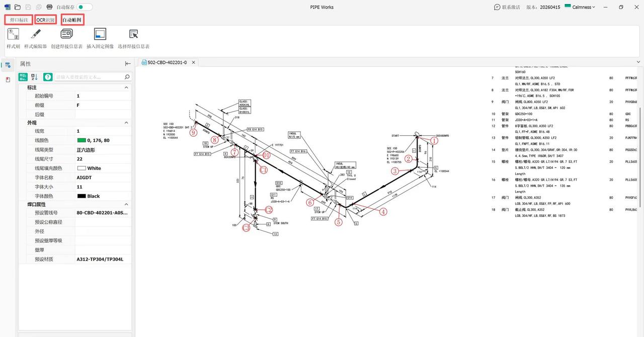The height and width of the screenshot is (337, 644).
Task: Click the red document sidebar icon
Action: 8,80
